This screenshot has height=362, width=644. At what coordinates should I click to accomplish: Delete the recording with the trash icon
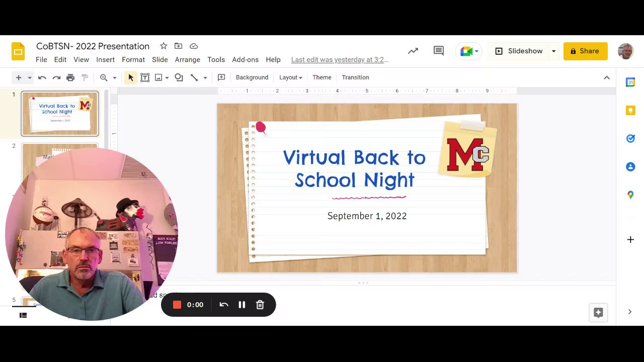click(260, 305)
